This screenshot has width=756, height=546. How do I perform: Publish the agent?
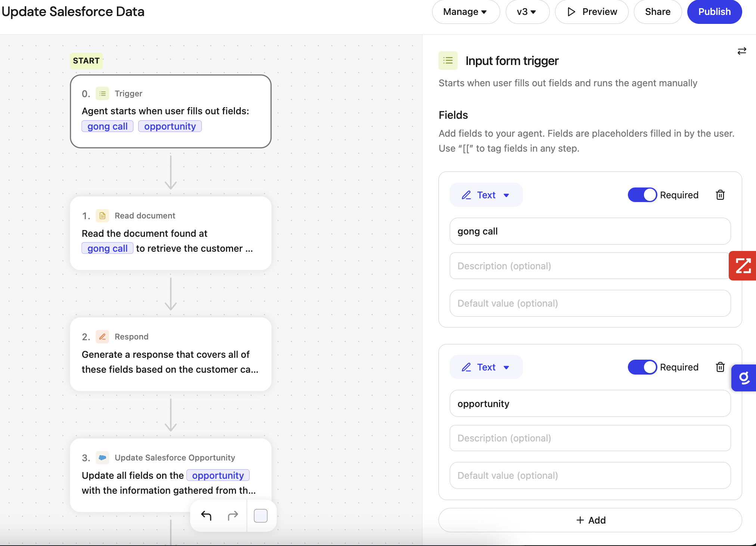tap(714, 12)
